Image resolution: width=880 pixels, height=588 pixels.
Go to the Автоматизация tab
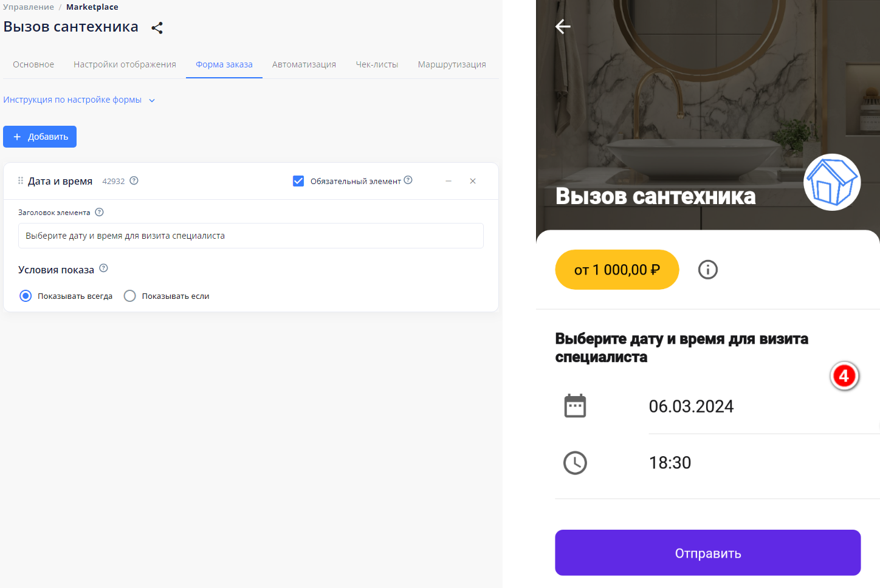click(x=304, y=64)
